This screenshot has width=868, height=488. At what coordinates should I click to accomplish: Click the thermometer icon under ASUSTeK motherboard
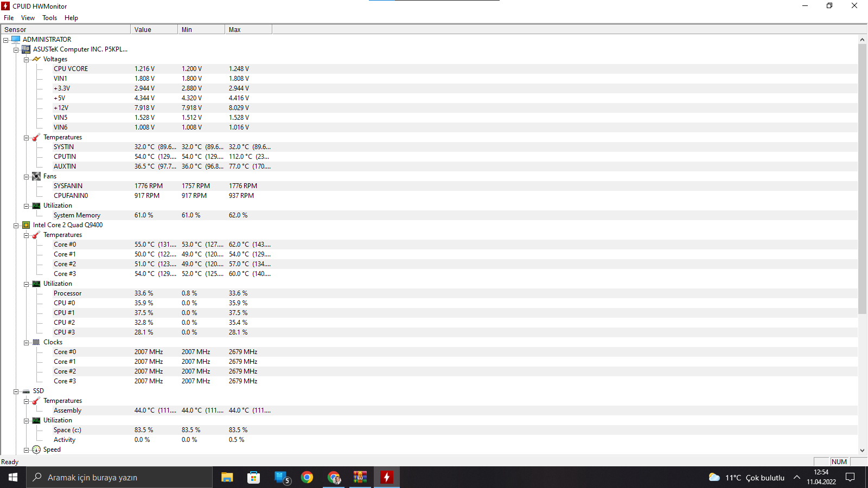(x=36, y=137)
